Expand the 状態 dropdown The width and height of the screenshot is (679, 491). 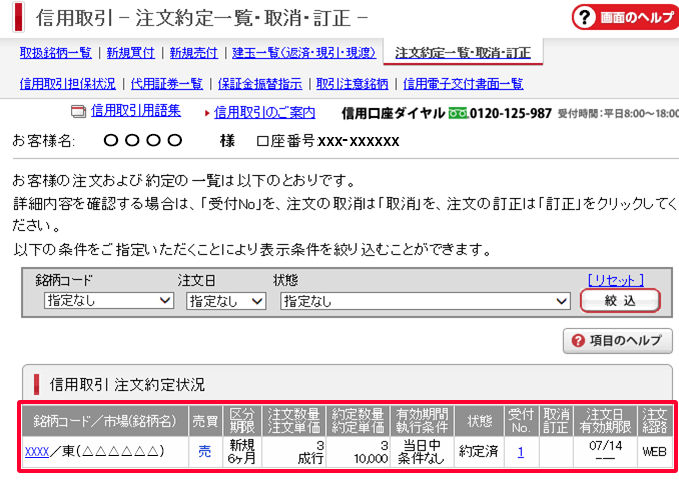click(425, 300)
